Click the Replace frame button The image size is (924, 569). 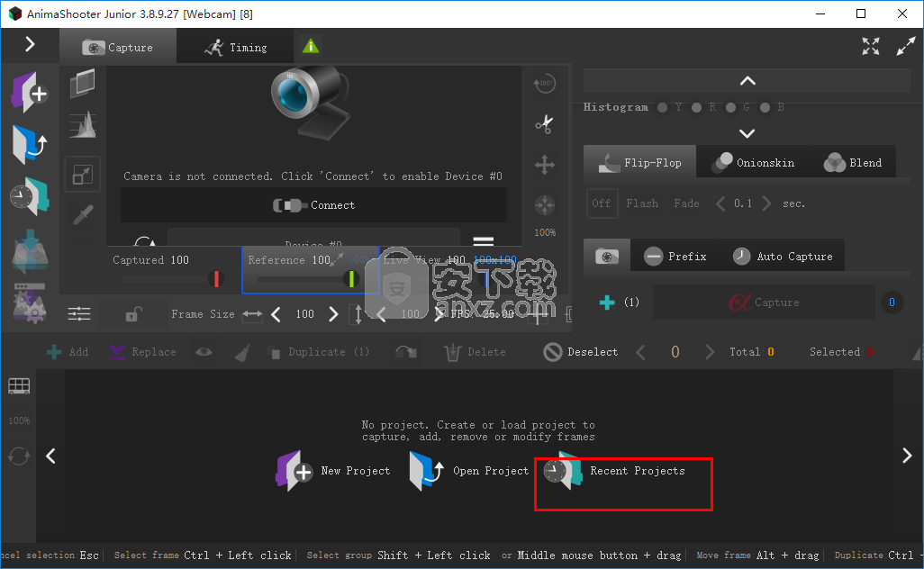tap(142, 352)
